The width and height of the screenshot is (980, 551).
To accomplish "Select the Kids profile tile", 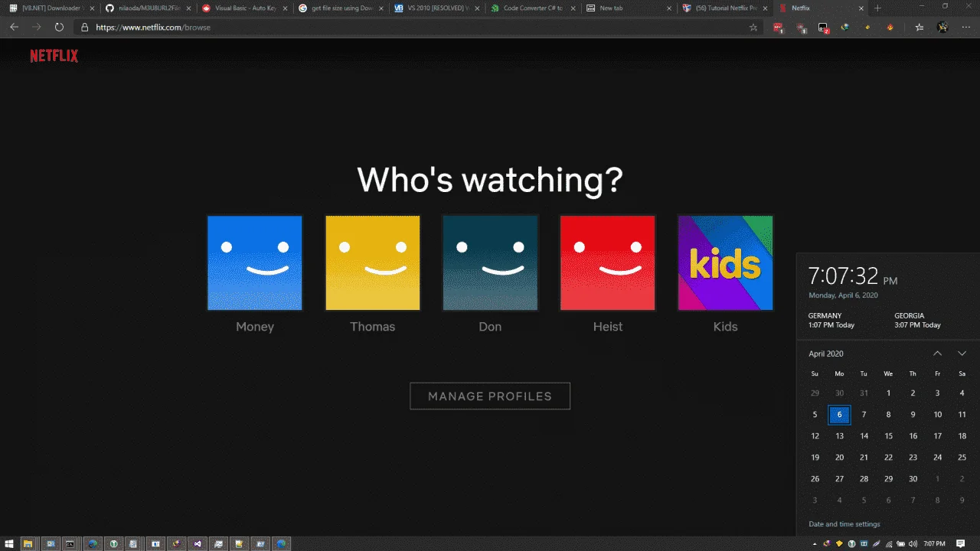I will tap(725, 262).
